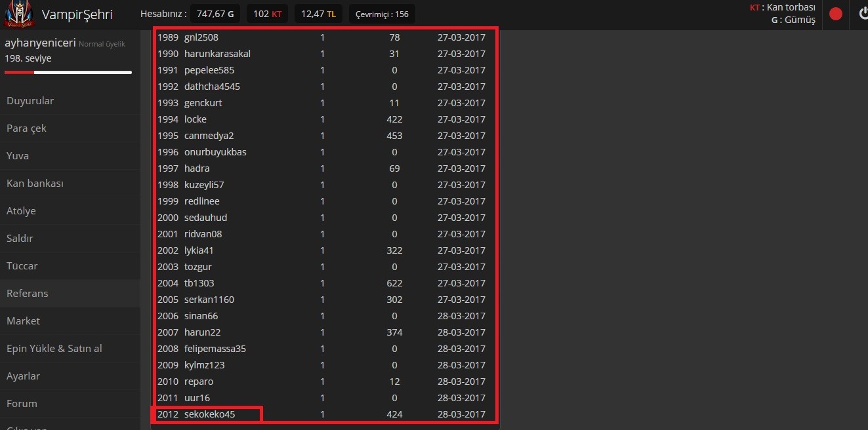Image resolution: width=868 pixels, height=430 pixels.
Task: Click the KT : Kan torbası legend
Action: tap(783, 8)
